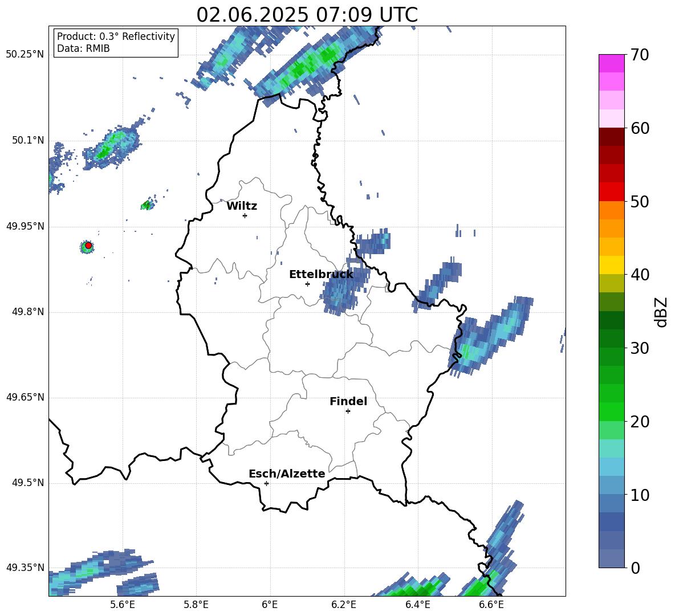
Task: Click the 50.1°N latitude label
Action: tap(28, 141)
